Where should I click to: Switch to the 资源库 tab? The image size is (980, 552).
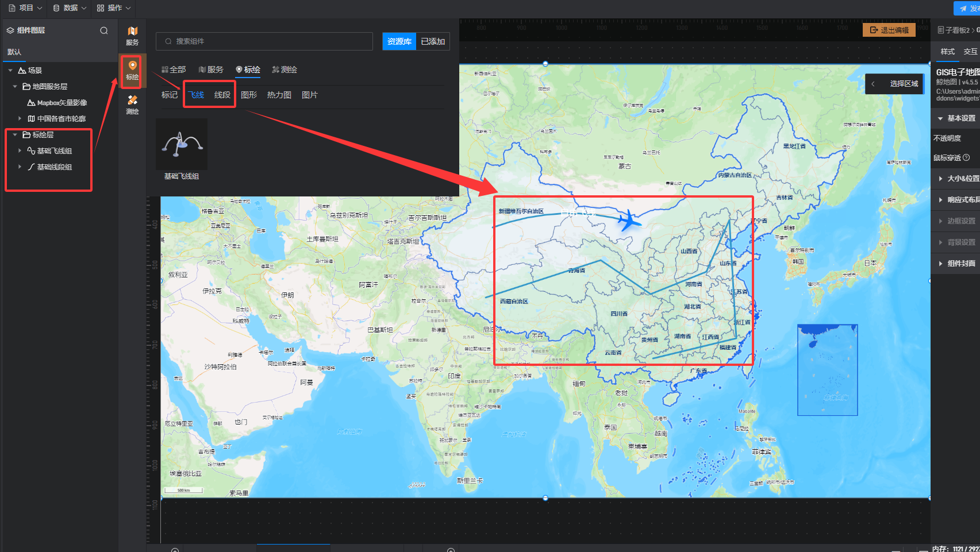coord(399,41)
